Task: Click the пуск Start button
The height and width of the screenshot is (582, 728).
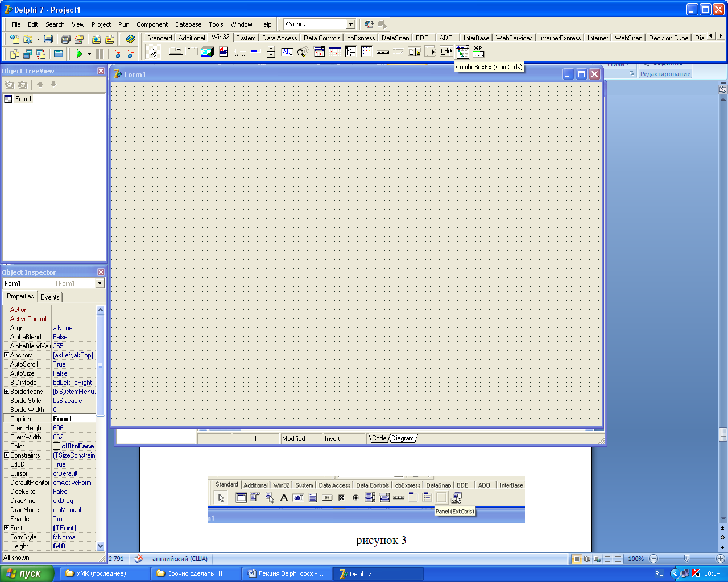Action: tap(27, 573)
